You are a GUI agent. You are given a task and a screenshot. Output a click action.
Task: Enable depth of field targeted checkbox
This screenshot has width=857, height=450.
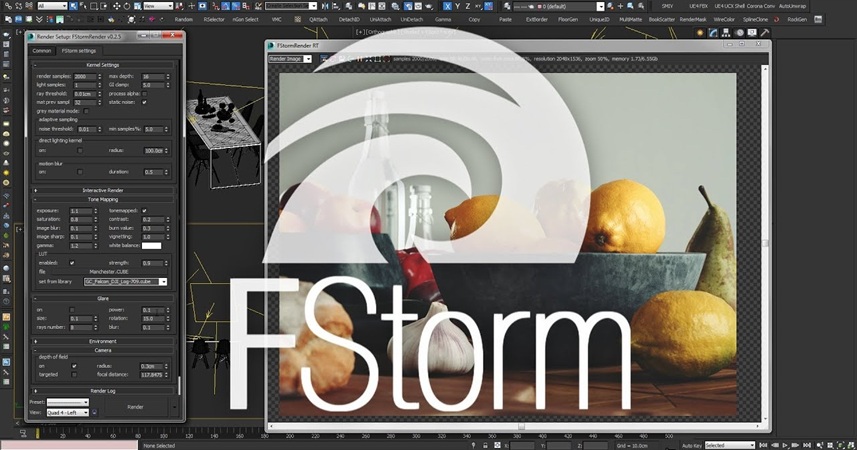(x=74, y=375)
